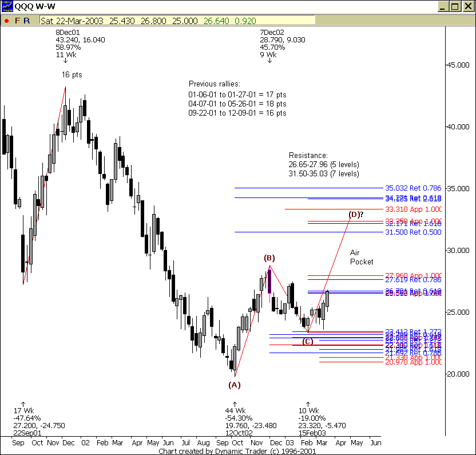Image resolution: width=476 pixels, height=455 pixels.
Task: Toggle the R button in chart toolbar
Action: click(x=27, y=21)
